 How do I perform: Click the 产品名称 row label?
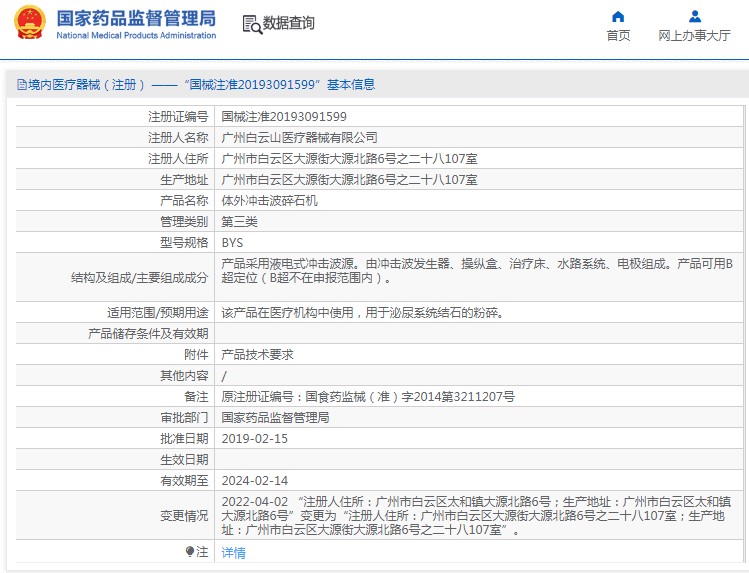click(184, 201)
